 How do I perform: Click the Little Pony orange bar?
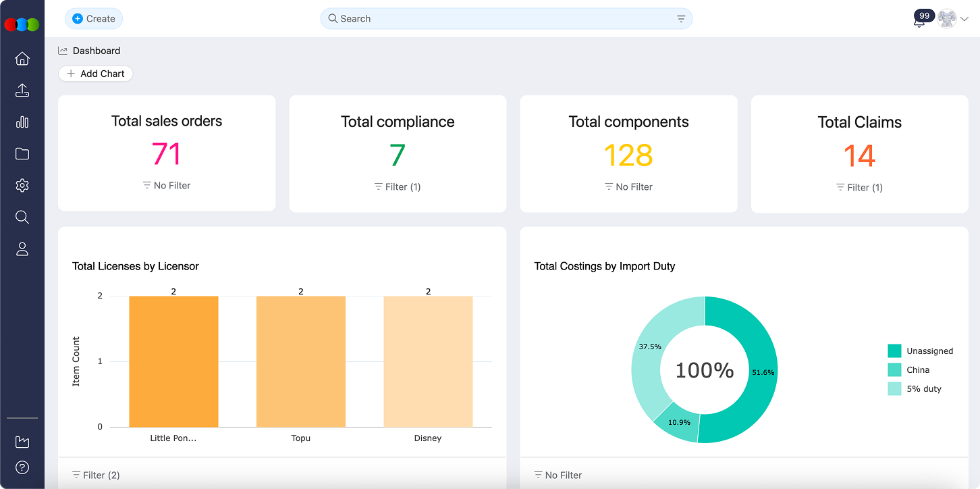(173, 361)
